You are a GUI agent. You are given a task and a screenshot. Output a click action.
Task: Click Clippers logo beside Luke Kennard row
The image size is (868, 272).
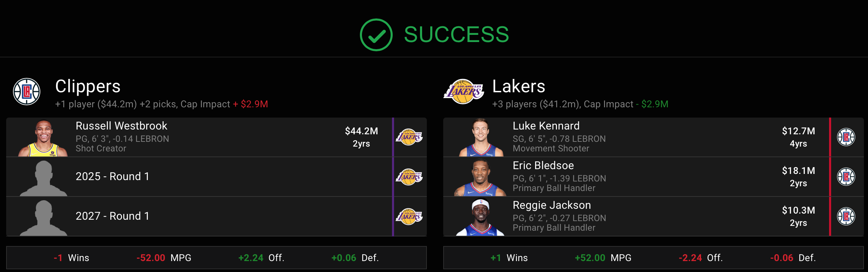pos(846,137)
